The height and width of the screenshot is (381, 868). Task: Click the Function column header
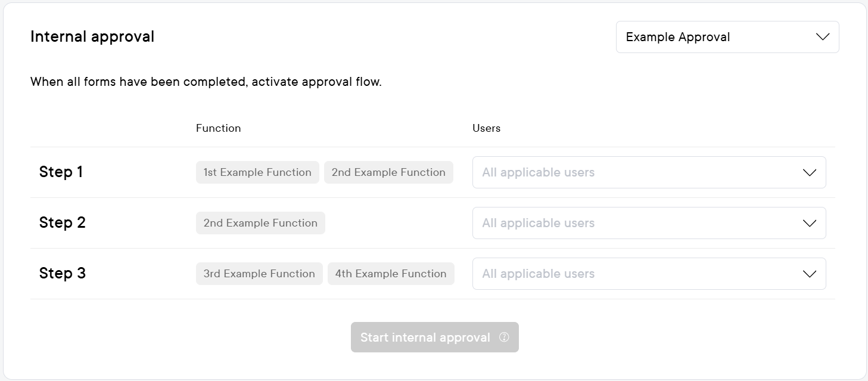click(219, 128)
